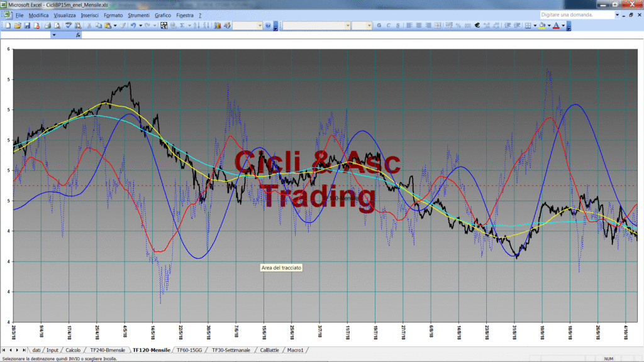Viewport: 644px width, 362px height.
Task: Expand the Paste options dropdown arrow
Action: pos(115,25)
